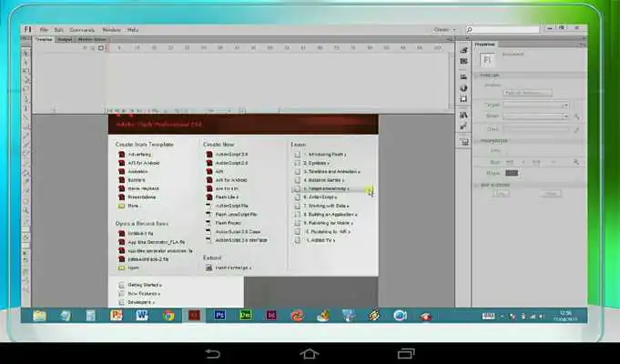Select the Text tool in the Tools panel

coord(25,108)
